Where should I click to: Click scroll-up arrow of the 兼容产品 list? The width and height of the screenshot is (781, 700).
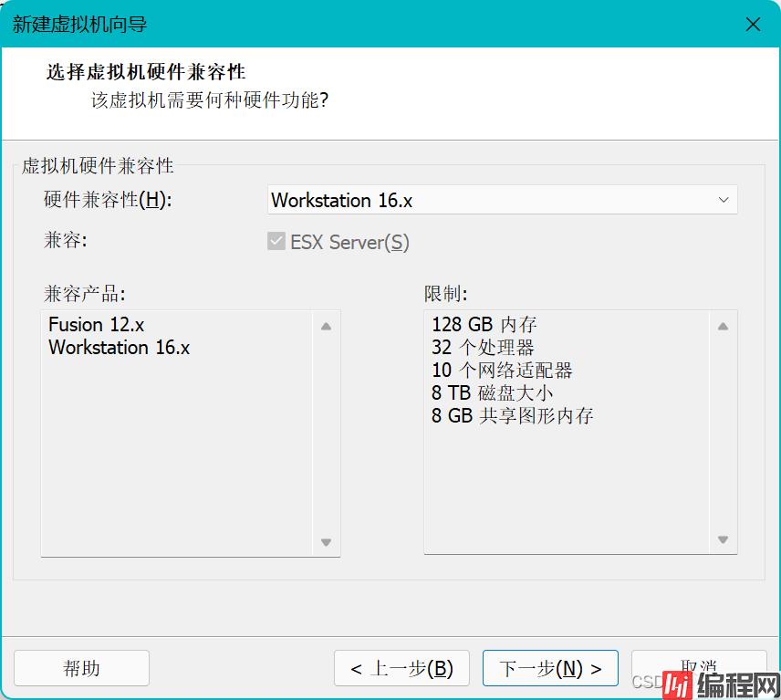tap(326, 326)
